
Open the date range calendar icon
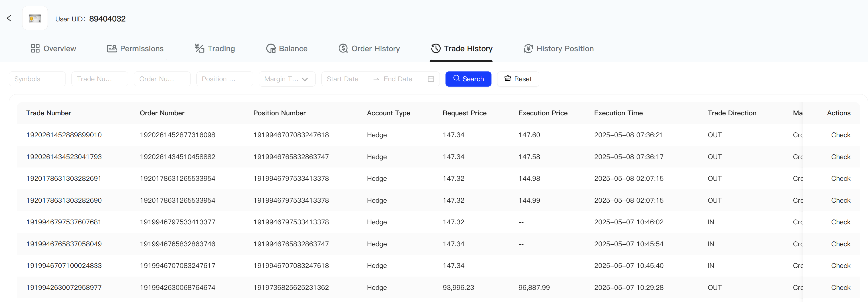click(x=431, y=79)
